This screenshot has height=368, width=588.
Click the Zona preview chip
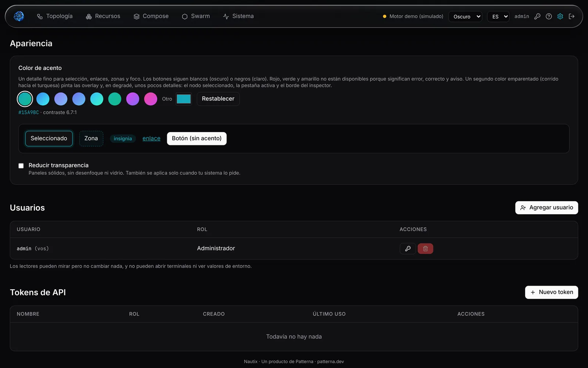pyautogui.click(x=91, y=139)
